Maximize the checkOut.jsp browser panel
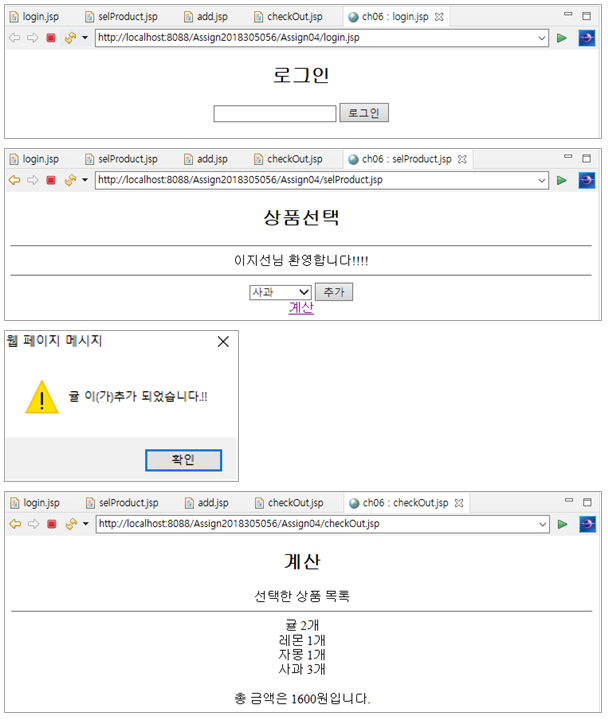 587,502
